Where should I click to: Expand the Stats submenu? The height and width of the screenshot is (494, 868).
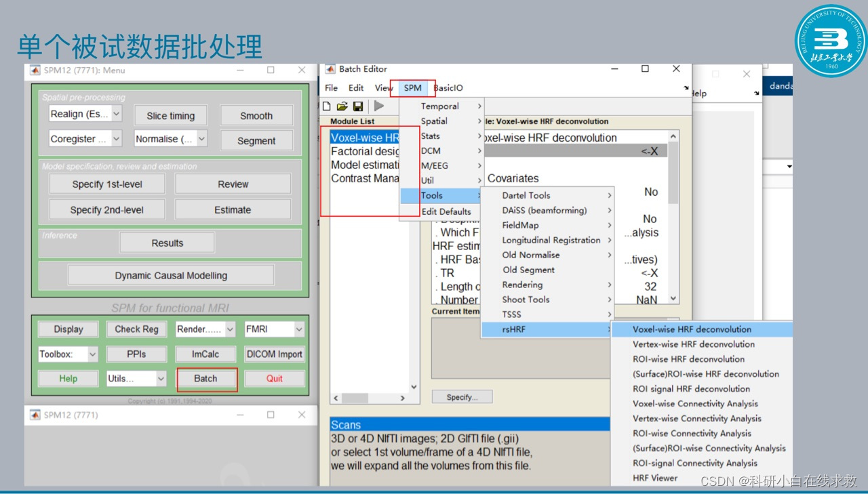tap(441, 136)
